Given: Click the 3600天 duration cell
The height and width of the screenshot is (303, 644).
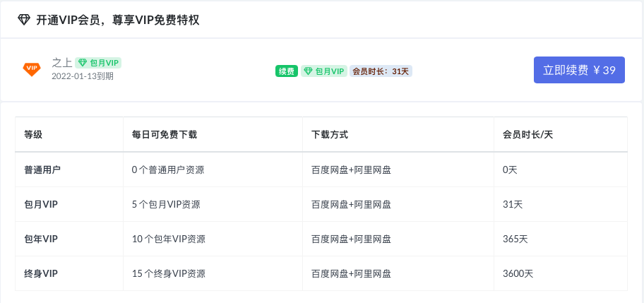Looking at the screenshot, I should [518, 273].
